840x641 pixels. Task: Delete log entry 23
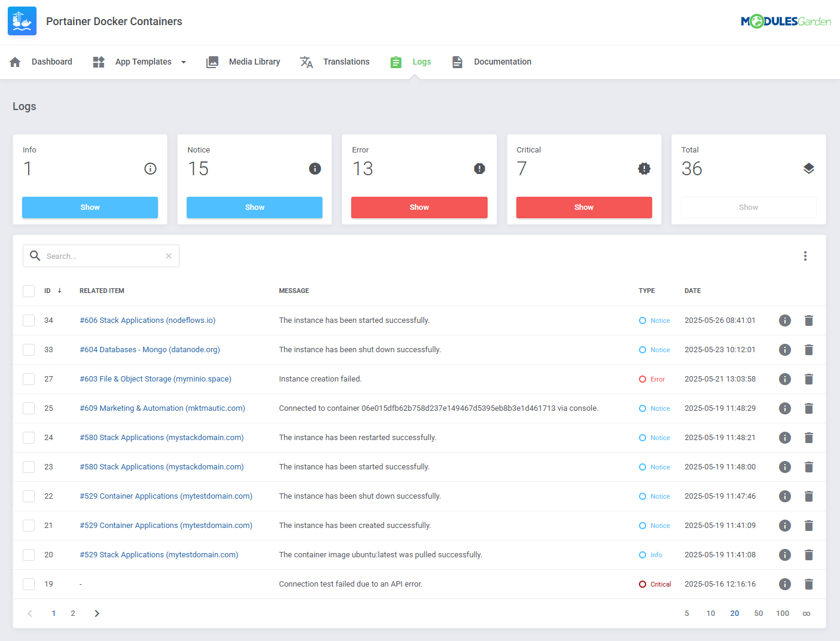point(809,467)
